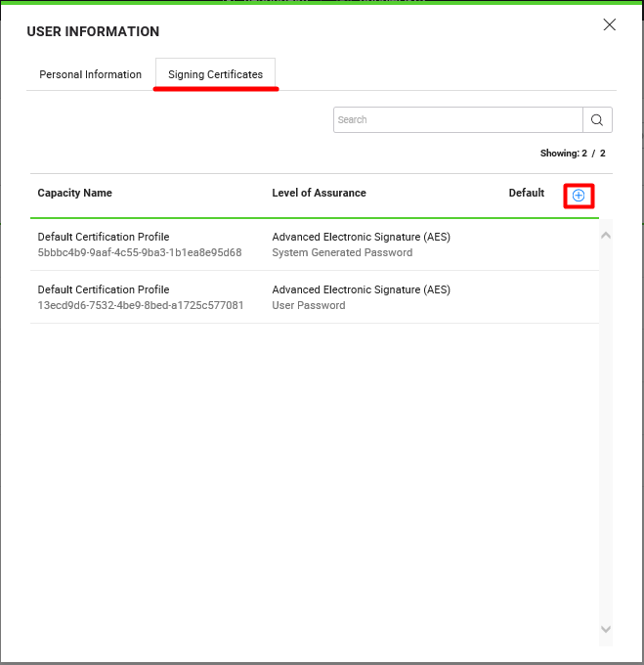Click the magnifier search icon
Image resolution: width=644 pixels, height=665 pixels.
[597, 120]
